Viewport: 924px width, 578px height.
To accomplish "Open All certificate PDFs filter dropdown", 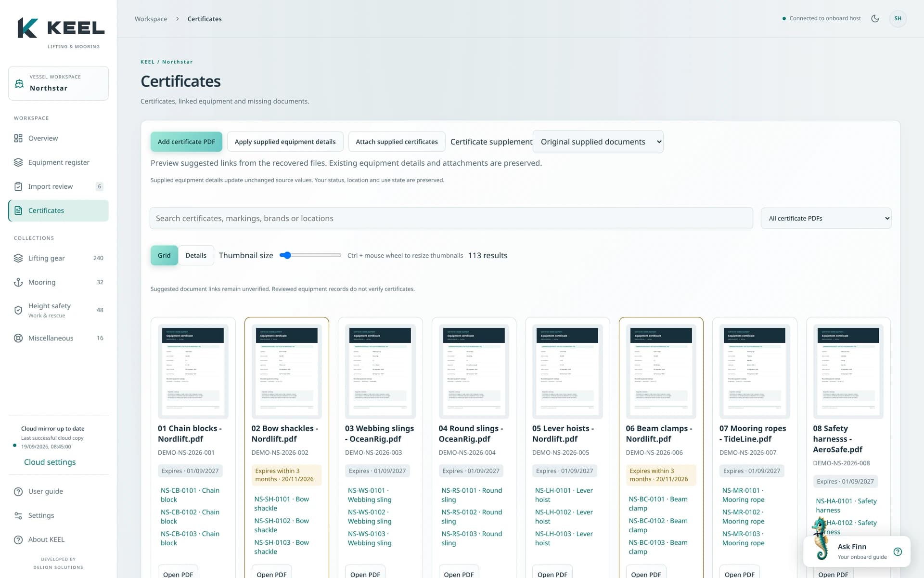I will tap(826, 218).
